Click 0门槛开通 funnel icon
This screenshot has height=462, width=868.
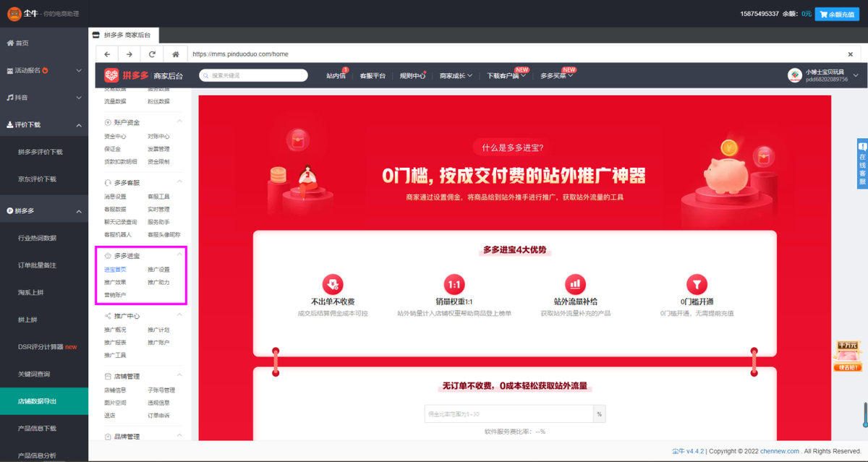coord(697,283)
